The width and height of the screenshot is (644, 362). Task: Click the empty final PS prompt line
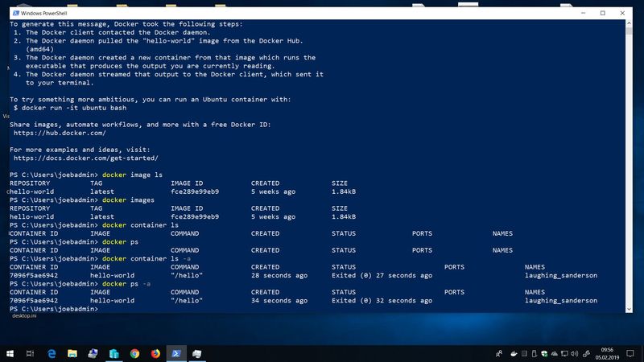pos(54,309)
